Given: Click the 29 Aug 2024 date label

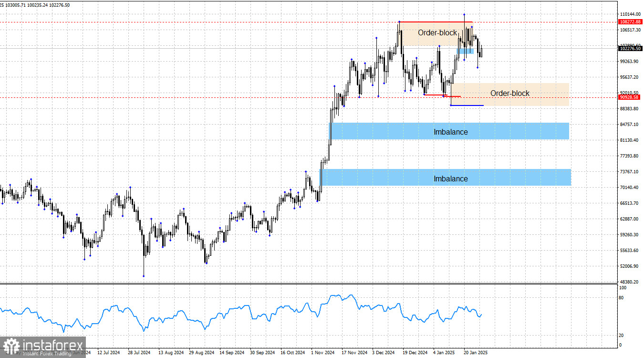Looking at the screenshot, I should 201,353.
